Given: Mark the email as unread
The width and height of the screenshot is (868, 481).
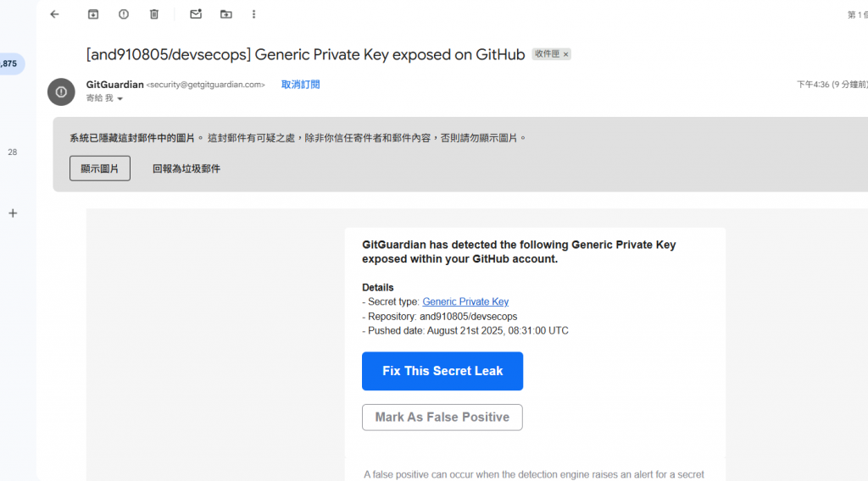Looking at the screenshot, I should coord(196,14).
